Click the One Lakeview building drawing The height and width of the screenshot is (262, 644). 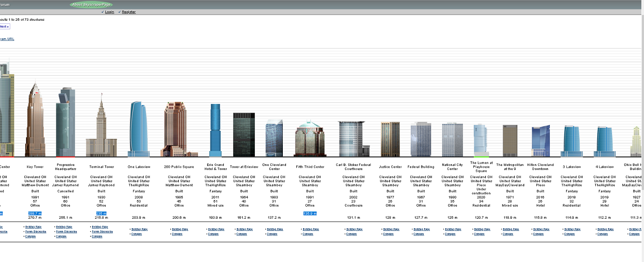(x=138, y=129)
